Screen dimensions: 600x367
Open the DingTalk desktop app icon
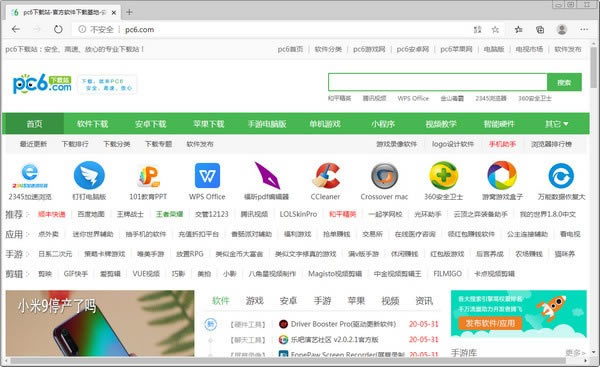click(x=89, y=176)
